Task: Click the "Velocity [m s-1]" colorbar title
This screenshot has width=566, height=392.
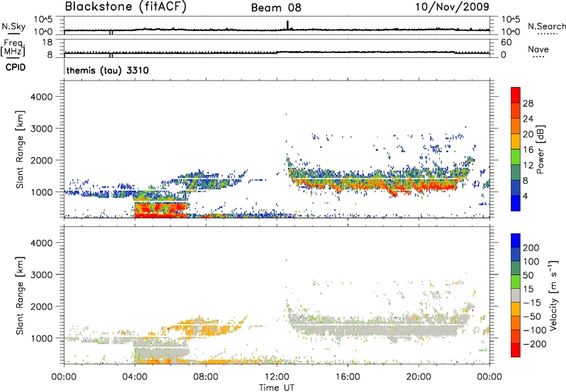Action: coord(553,295)
